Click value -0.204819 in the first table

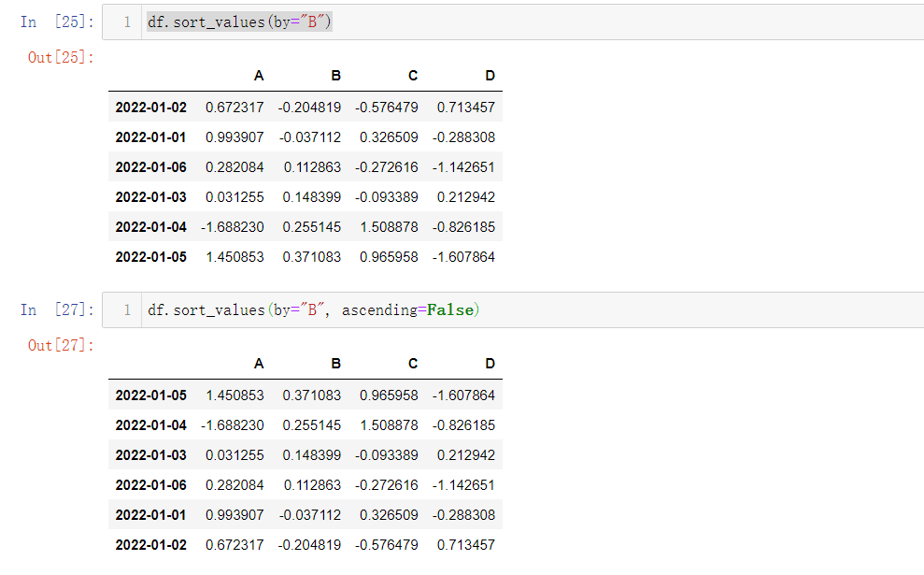pos(309,108)
